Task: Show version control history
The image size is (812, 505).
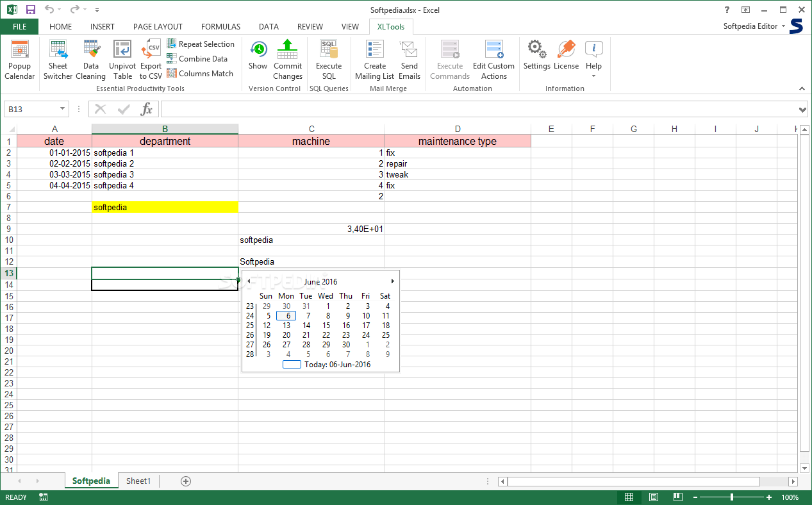Action: 258,55
